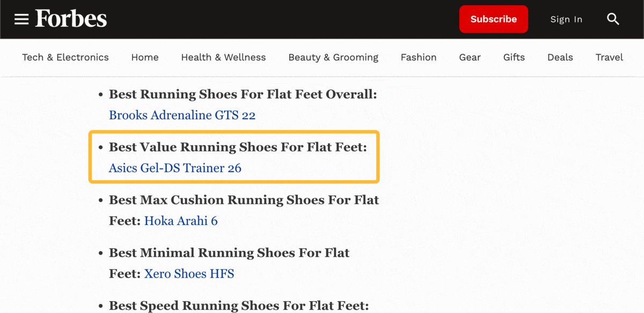
Task: Open the Brooks Adrenaline GTS 22 link
Action: pos(182,114)
